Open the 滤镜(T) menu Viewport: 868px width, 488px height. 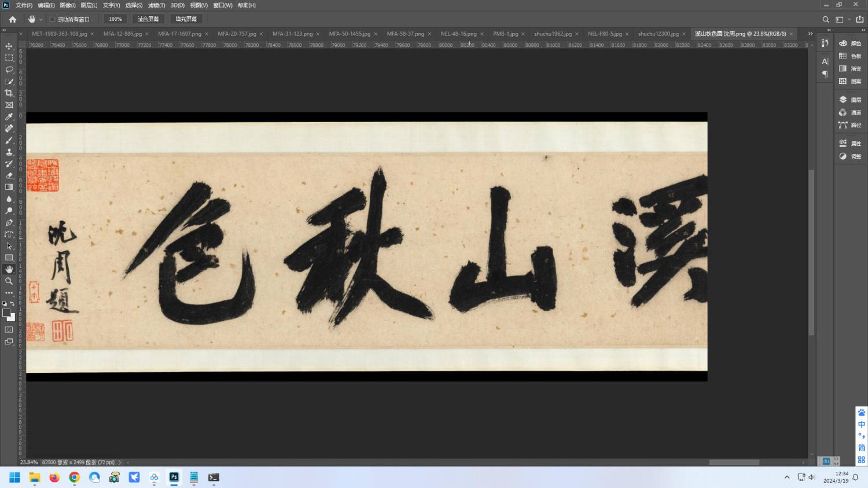[156, 5]
